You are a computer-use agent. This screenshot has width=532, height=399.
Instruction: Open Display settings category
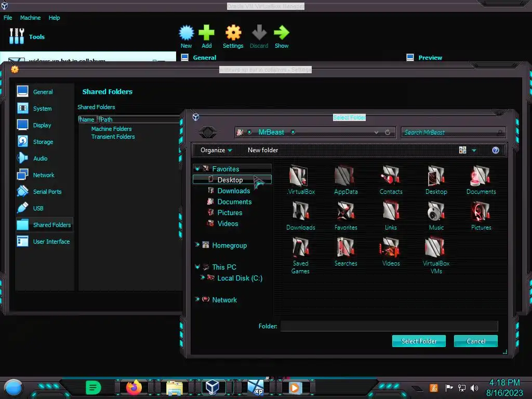44,125
